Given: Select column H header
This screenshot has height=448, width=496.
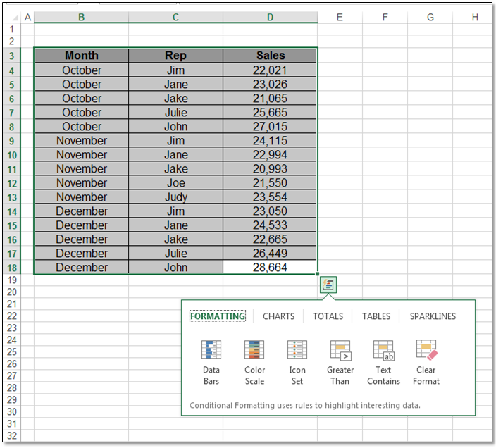Looking at the screenshot, I should tap(473, 17).
